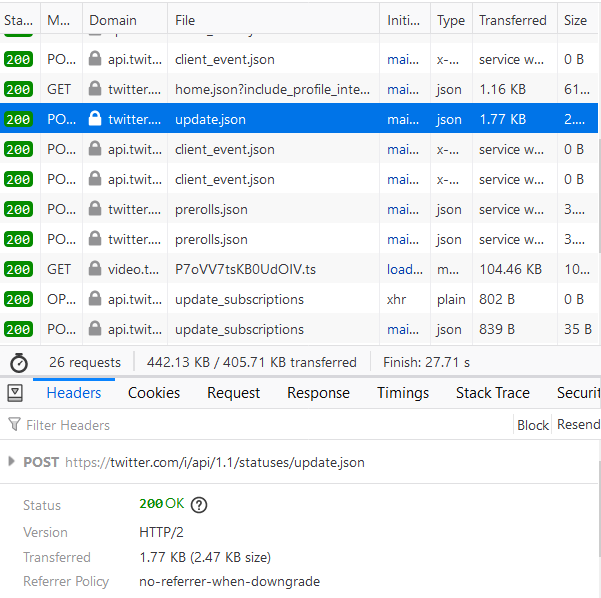
Task: Click the 442.13 KB / 405.71 KB transferred summary
Action: (251, 362)
